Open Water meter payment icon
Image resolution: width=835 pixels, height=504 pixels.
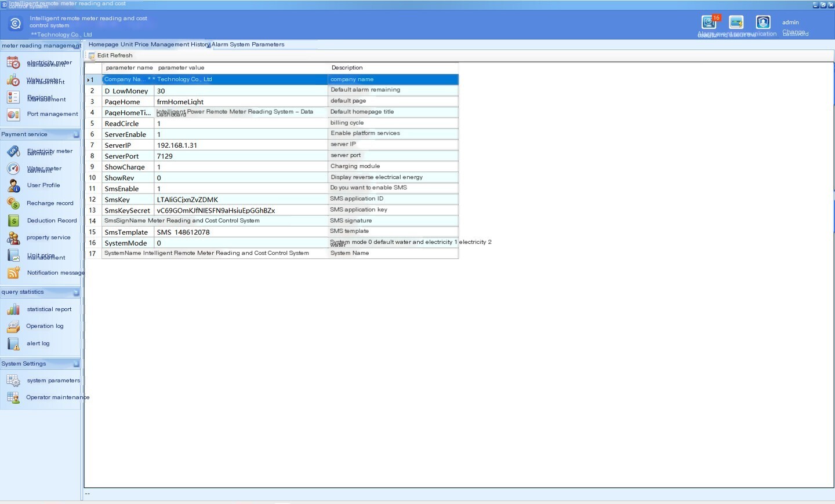click(13, 169)
